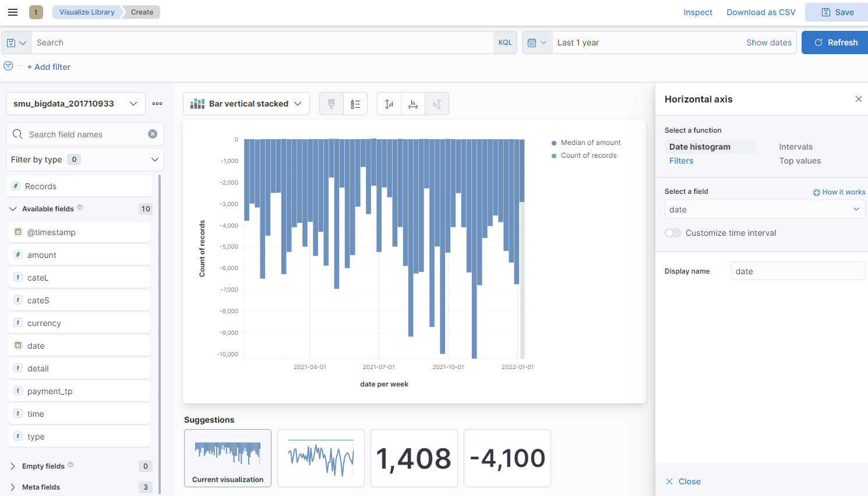Open index pattern options ellipsis
The width and height of the screenshot is (868, 496).
157,104
